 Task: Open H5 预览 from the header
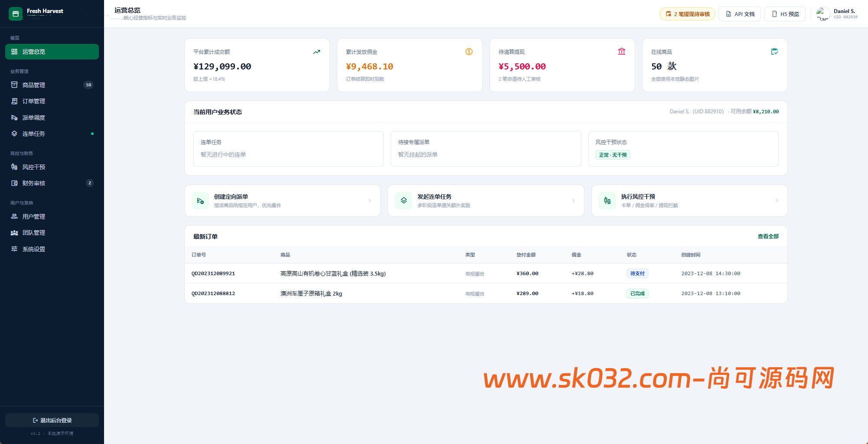point(785,14)
